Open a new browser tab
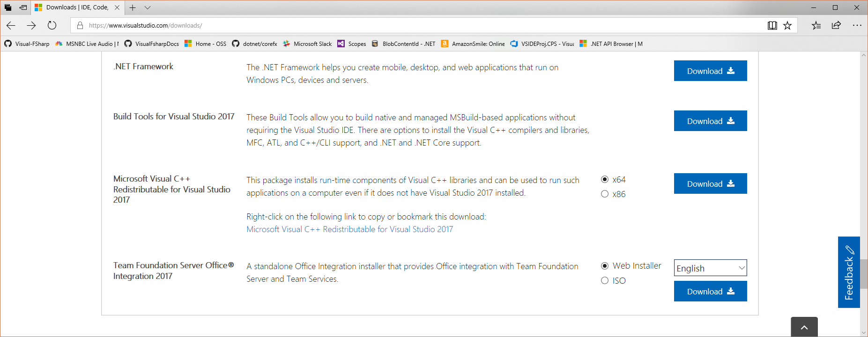Viewport: 868px width, 337px height. point(133,7)
